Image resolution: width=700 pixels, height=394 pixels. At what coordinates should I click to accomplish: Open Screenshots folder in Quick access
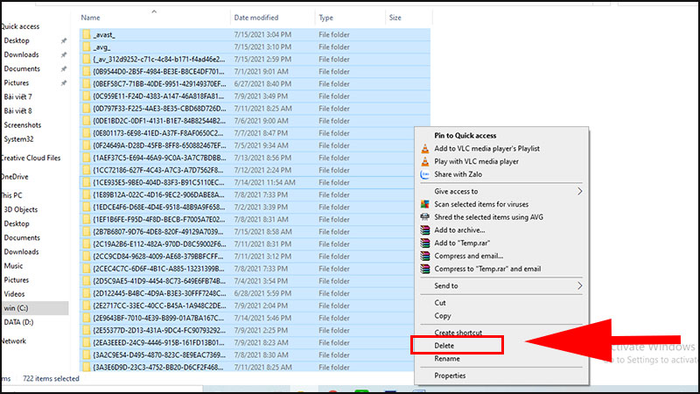tap(22, 125)
